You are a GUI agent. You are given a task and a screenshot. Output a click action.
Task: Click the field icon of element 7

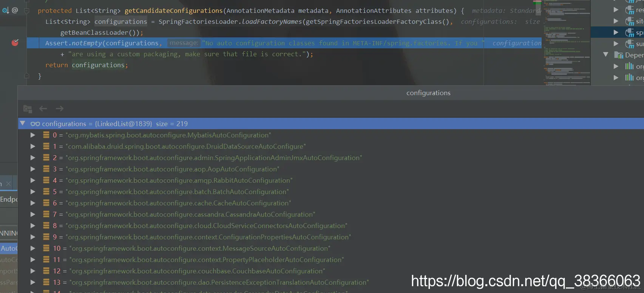click(46, 214)
